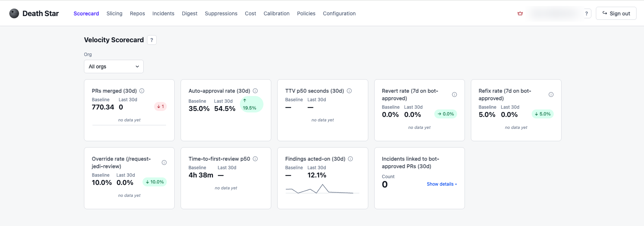
Task: Click PRs merged (30d) card title
Action: pyautogui.click(x=114, y=91)
